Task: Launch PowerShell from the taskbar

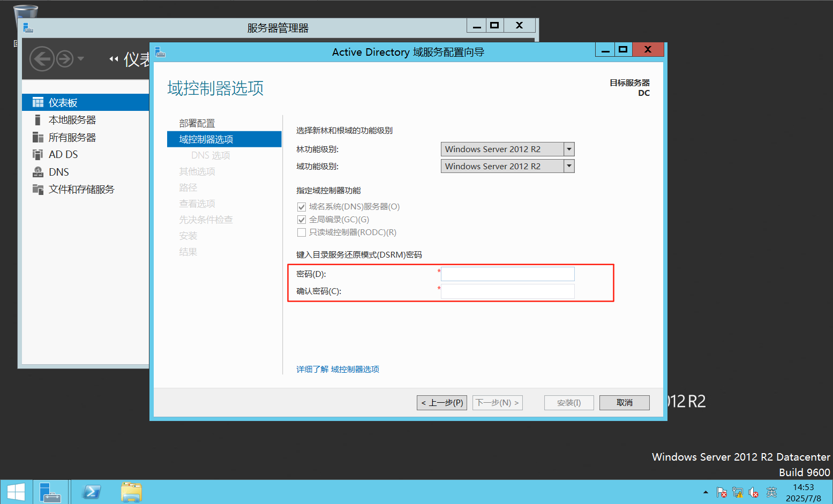Action: coord(92,492)
